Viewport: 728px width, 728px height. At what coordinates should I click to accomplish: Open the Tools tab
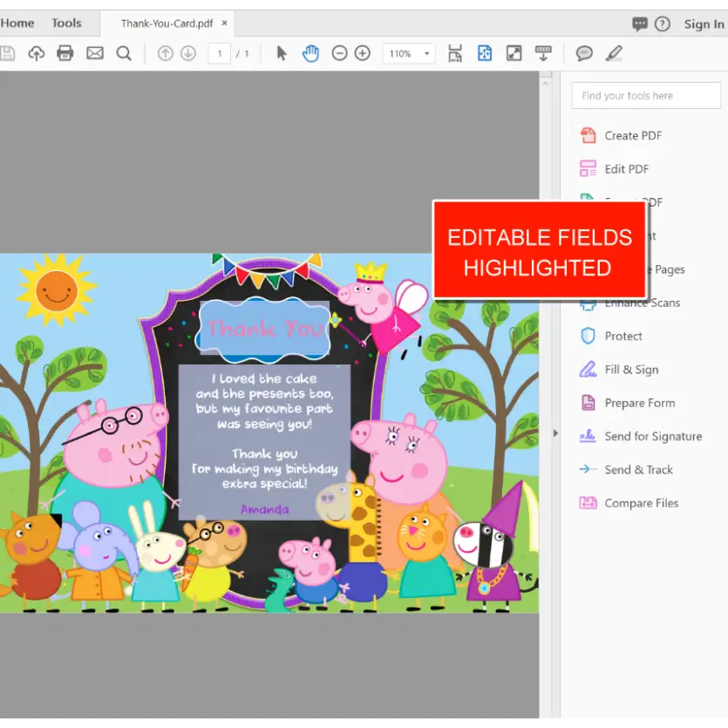click(x=67, y=23)
